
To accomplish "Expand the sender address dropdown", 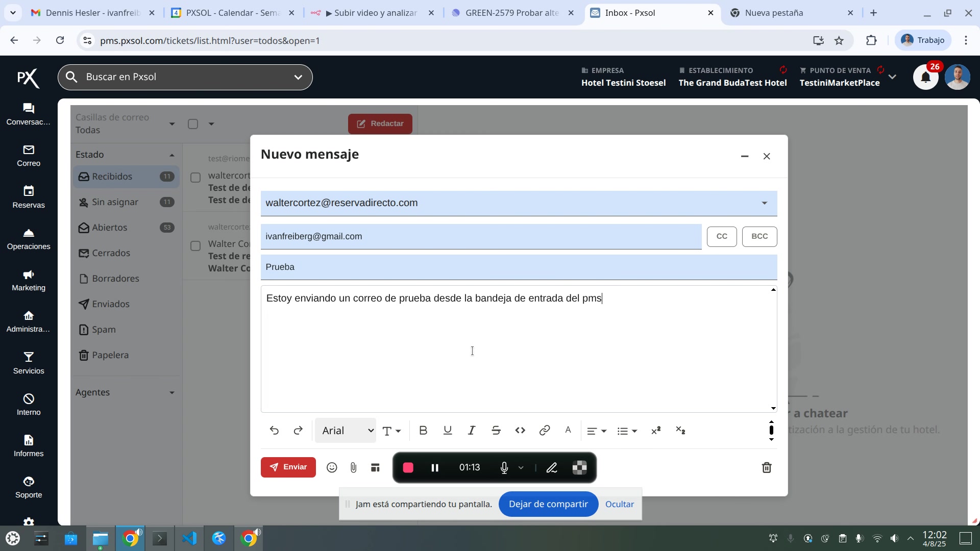I will 764,203.
